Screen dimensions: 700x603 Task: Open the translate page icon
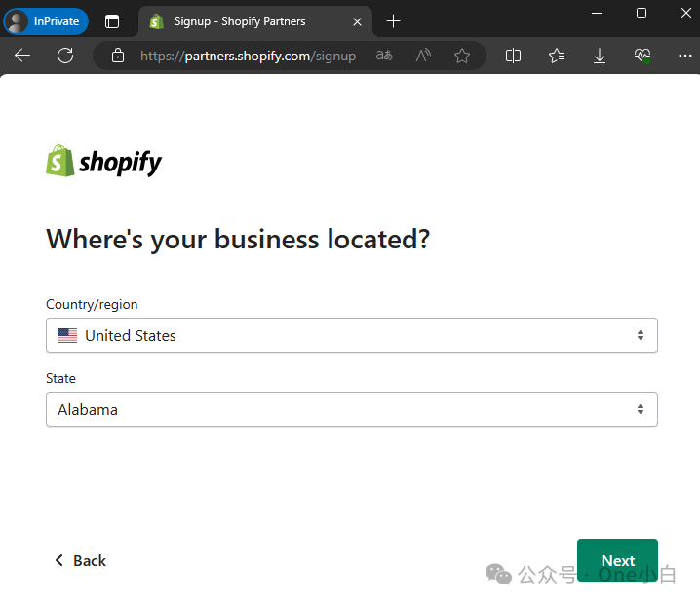pos(384,56)
